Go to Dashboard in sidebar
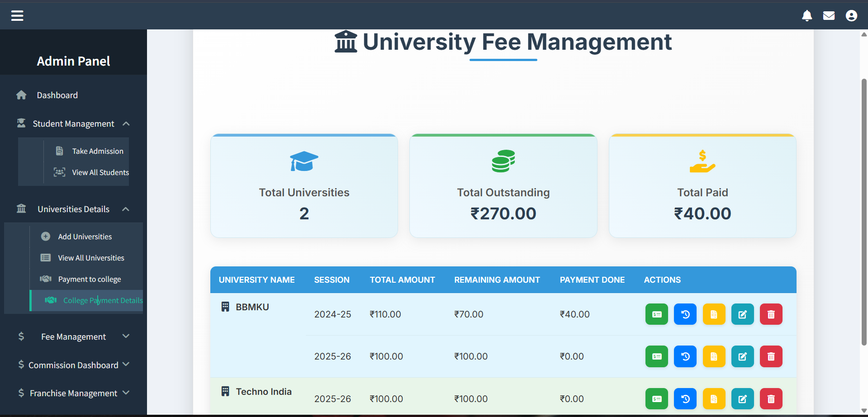The width and height of the screenshot is (868, 417). click(x=57, y=95)
